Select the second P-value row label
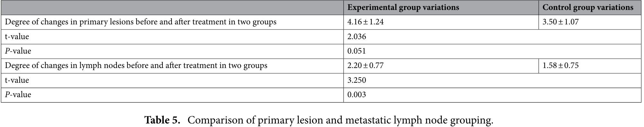Viewport: 644px width, 127px height. tap(18, 95)
